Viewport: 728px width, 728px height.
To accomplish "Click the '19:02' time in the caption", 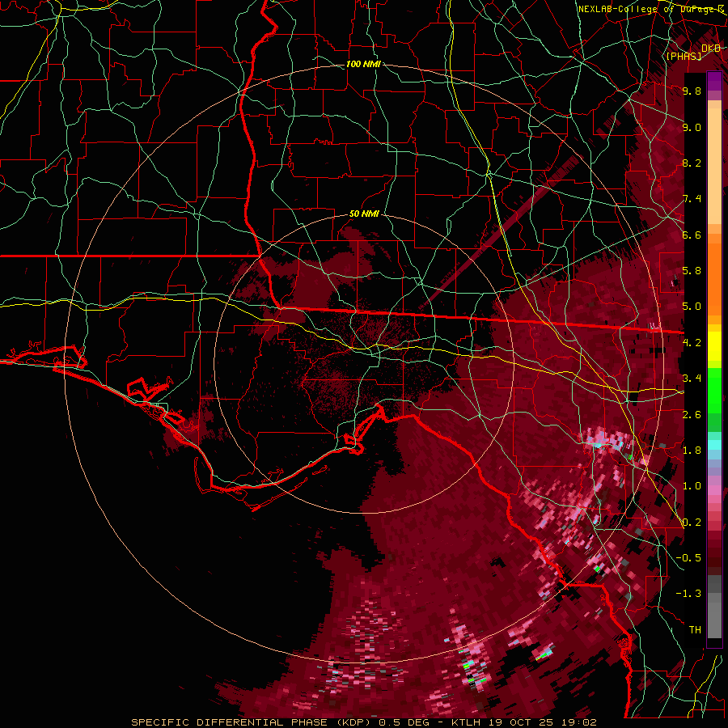I will coord(580,722).
